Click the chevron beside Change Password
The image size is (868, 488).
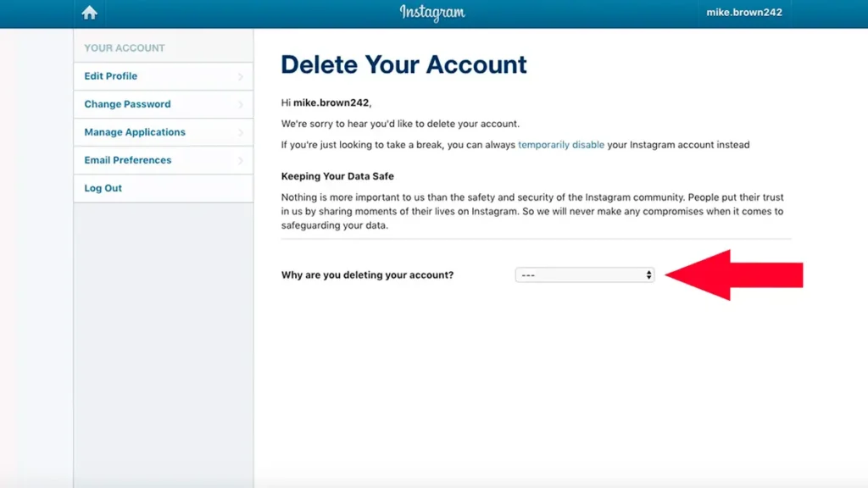pyautogui.click(x=241, y=104)
